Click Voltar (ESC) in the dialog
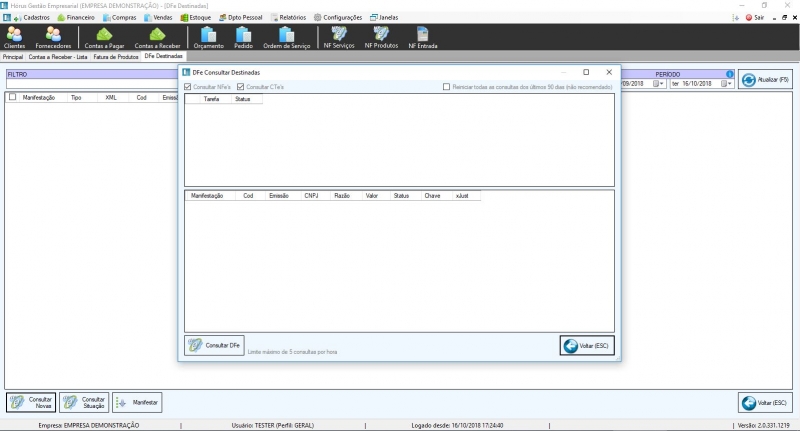 [x=587, y=345]
